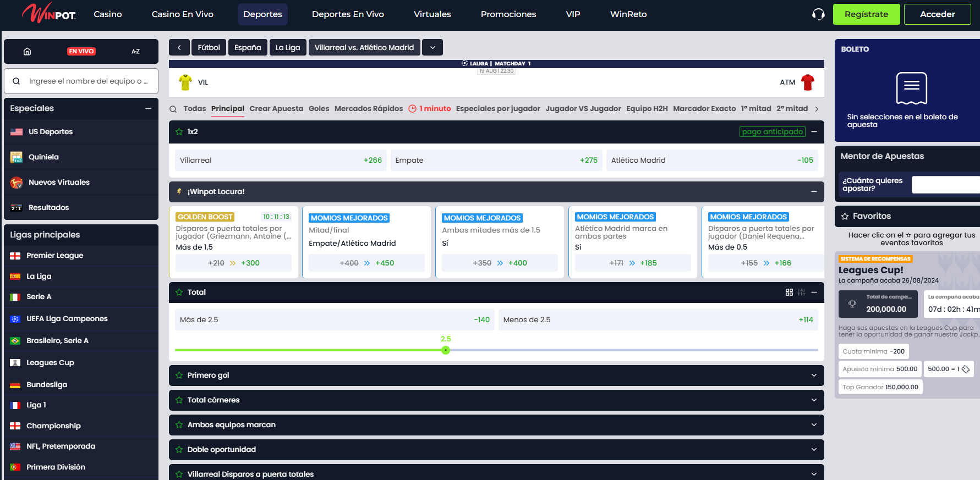
Task: Collapse the Especiales section
Action: [148, 109]
